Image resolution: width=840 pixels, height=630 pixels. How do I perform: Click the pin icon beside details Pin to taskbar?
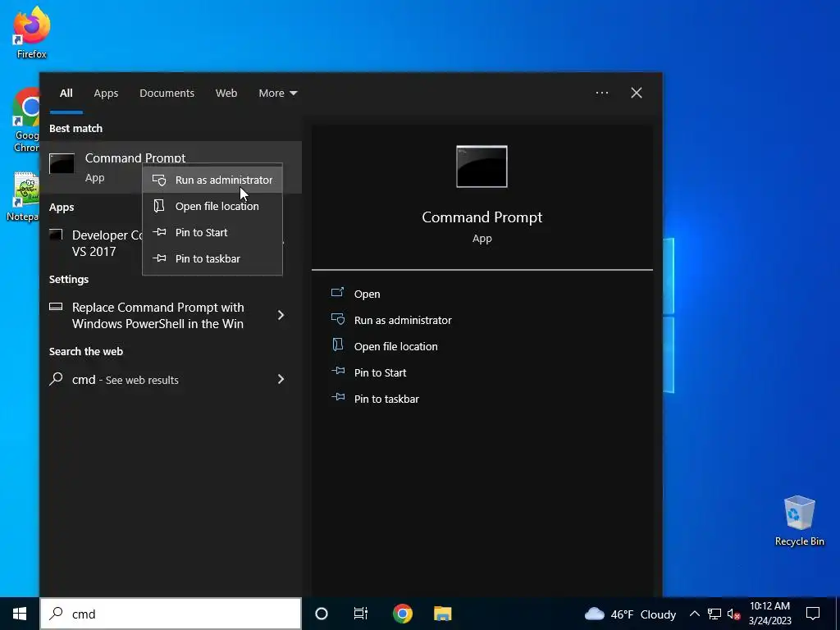pos(338,397)
